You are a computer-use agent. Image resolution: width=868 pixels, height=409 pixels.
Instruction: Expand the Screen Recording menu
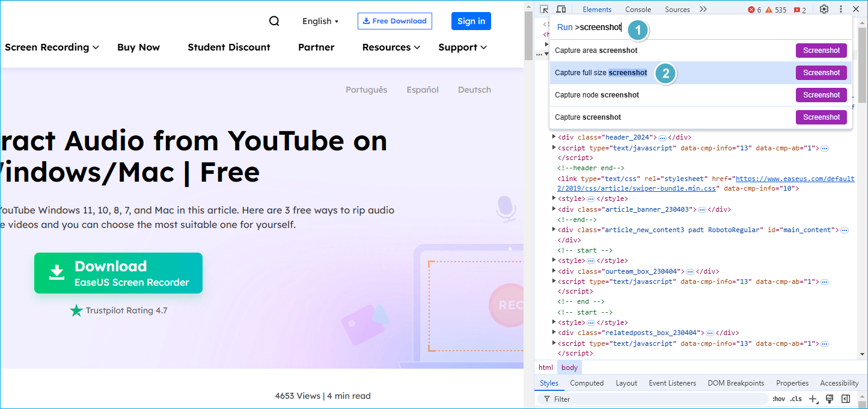click(x=52, y=47)
